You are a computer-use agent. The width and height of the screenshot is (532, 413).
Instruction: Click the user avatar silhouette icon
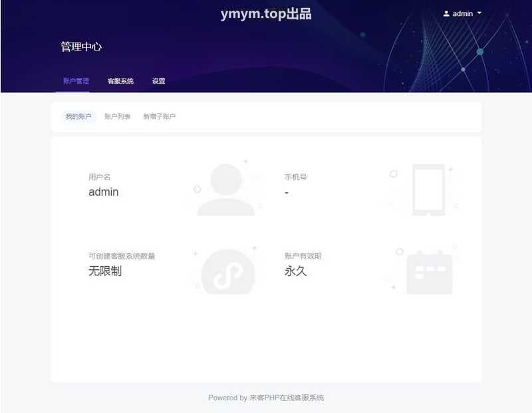click(226, 190)
